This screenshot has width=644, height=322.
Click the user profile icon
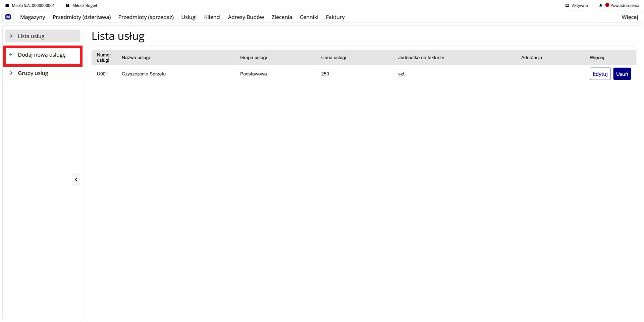(68, 5)
